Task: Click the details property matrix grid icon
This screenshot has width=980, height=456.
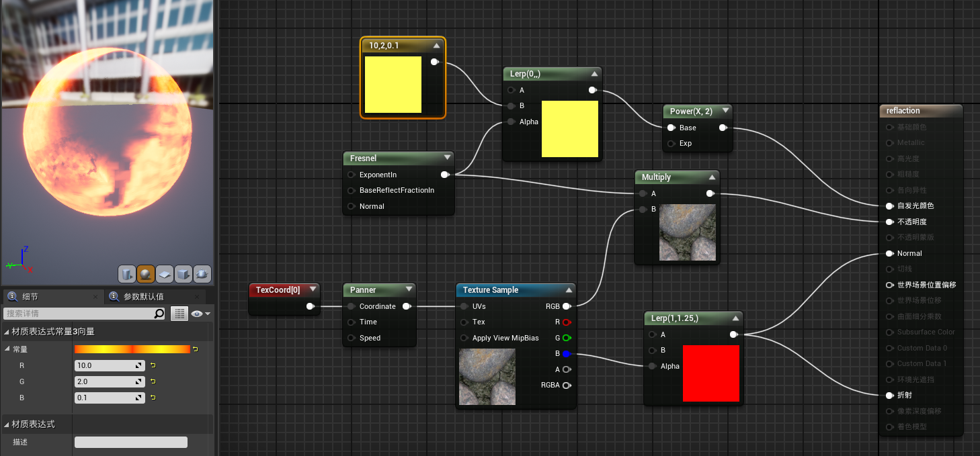Action: tap(179, 314)
